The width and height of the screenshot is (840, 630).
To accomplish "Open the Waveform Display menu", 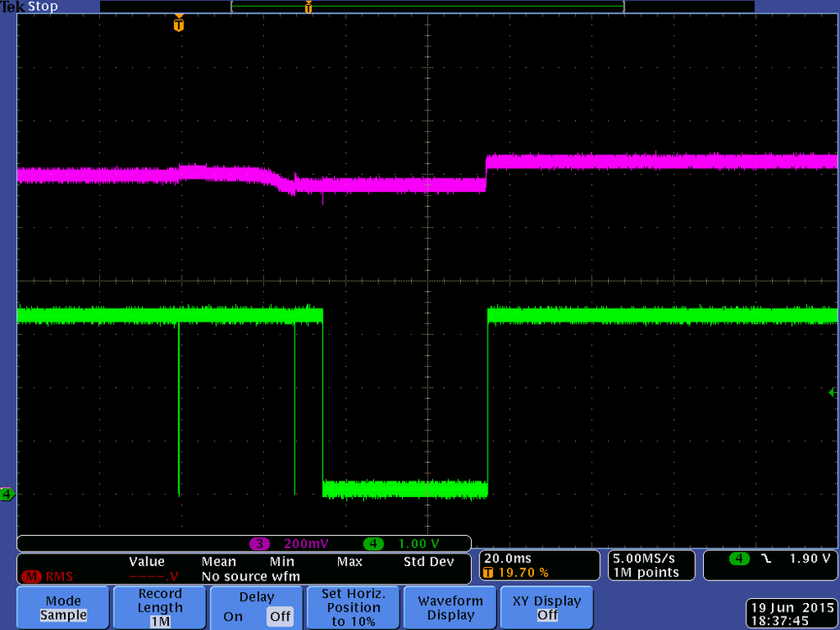I will [x=450, y=607].
